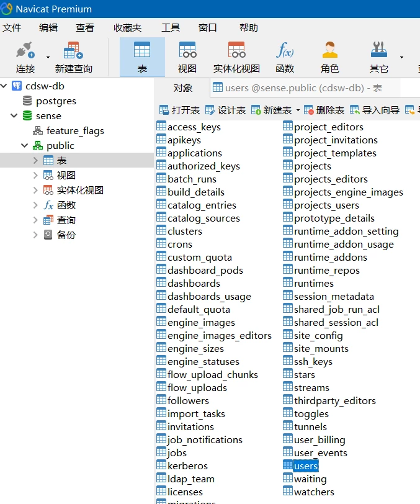
Task: Click the Function (函数) toolbar icon
Action: pyautogui.click(x=285, y=50)
